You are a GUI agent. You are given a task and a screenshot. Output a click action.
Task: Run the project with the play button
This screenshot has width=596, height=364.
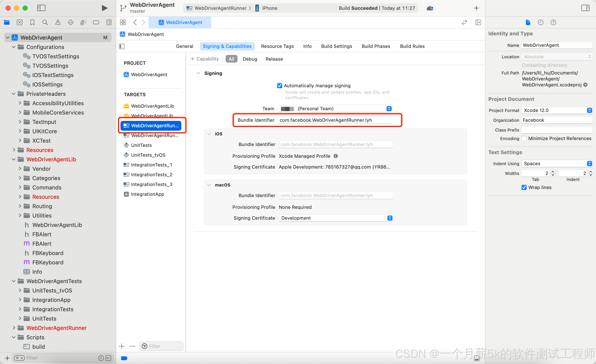[x=105, y=8]
